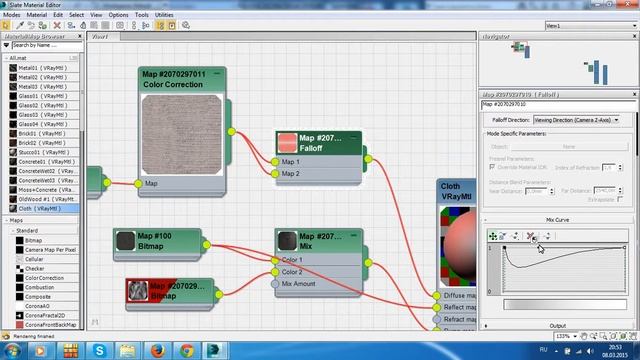Click Lay Out All Vertical icon

[x=134, y=25]
